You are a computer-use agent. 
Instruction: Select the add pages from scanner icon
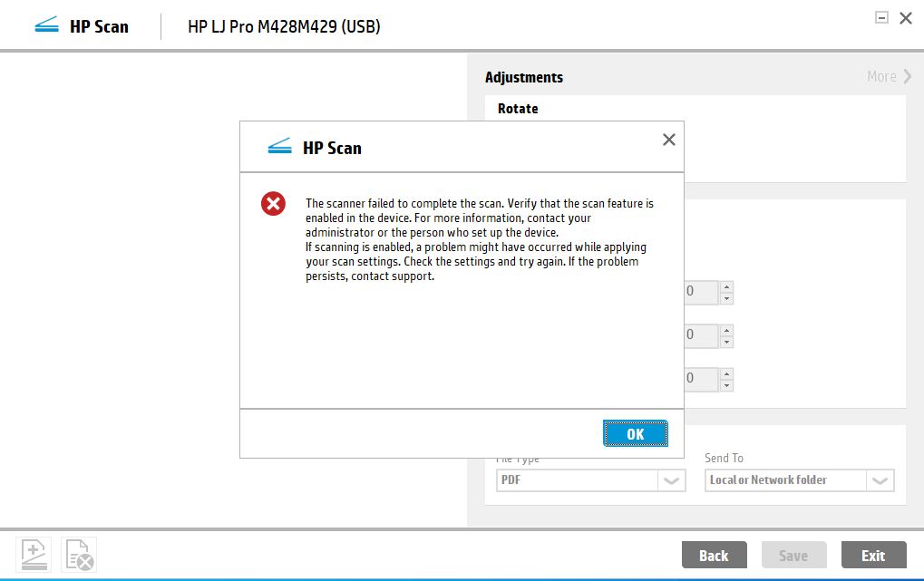tap(33, 553)
